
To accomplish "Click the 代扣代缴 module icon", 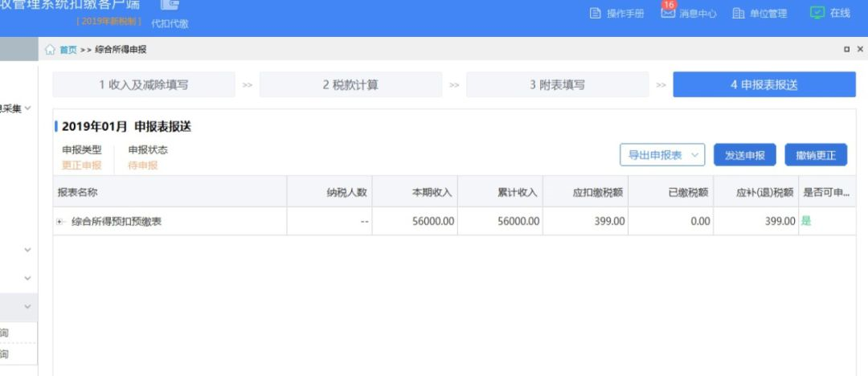I will coord(170,6).
